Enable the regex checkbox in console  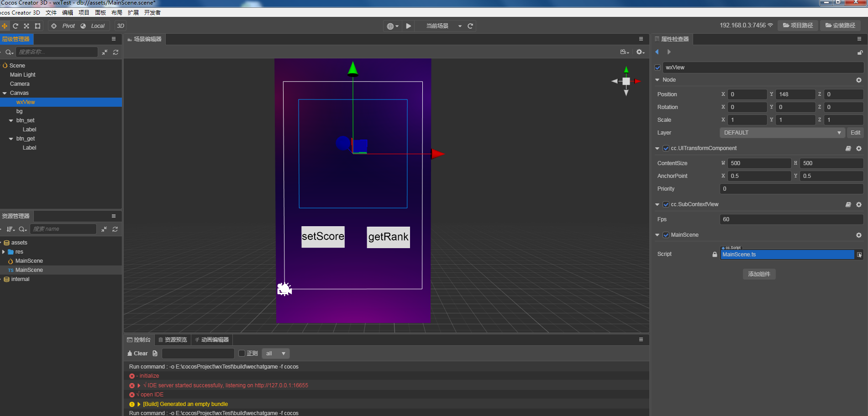242,354
